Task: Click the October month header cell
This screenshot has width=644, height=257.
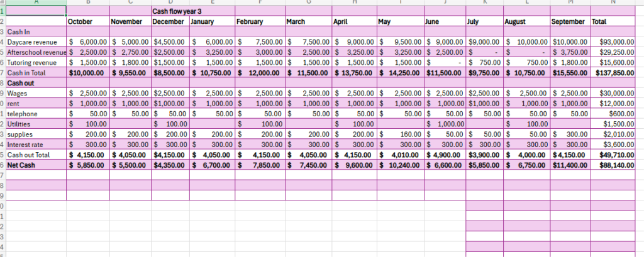Action: tap(79, 21)
